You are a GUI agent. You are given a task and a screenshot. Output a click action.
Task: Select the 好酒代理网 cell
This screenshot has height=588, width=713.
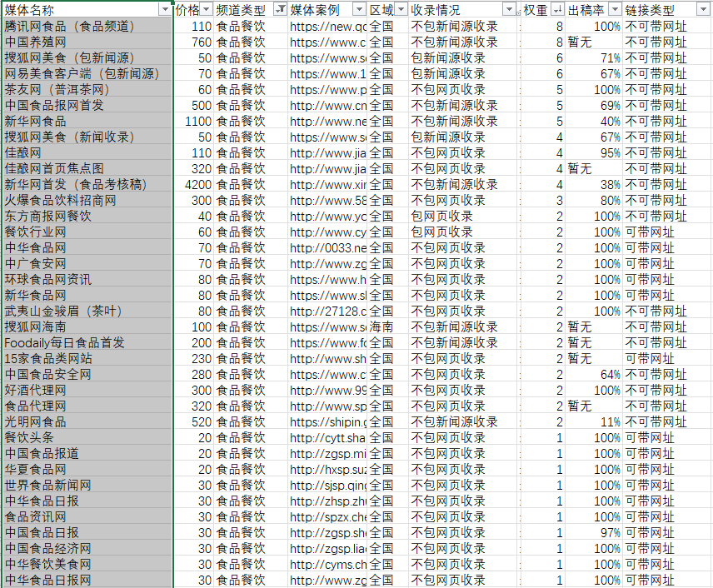[x=87, y=390]
